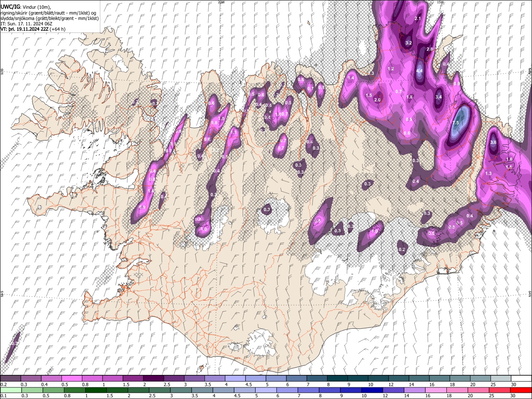Screen dimensions: 532x399
Task: Click snow legend swatch between 2 and 2.5
Action: (153, 379)
